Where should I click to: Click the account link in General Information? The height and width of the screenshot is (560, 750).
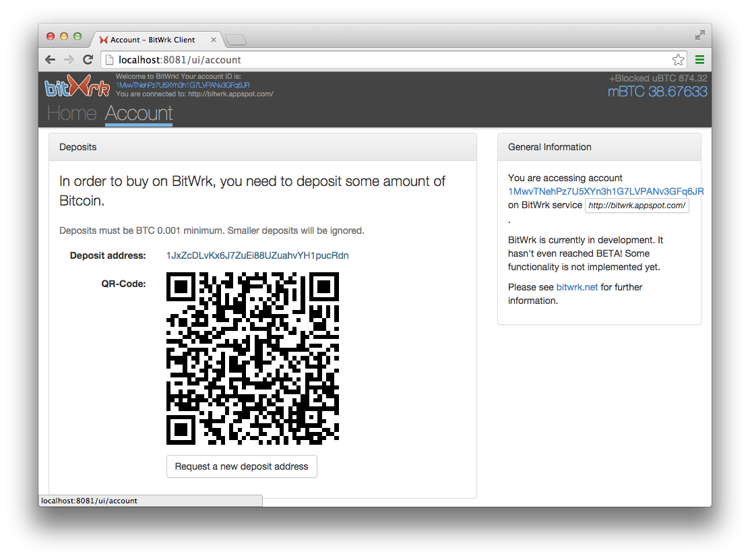tap(606, 191)
